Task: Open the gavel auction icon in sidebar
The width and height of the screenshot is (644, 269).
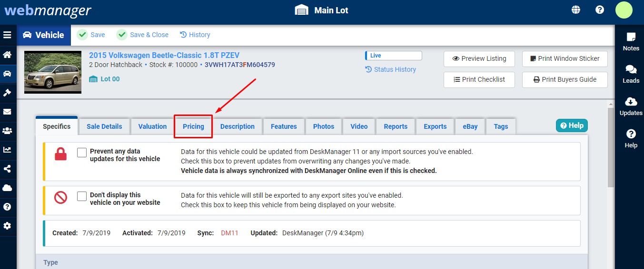Action: (x=7, y=93)
